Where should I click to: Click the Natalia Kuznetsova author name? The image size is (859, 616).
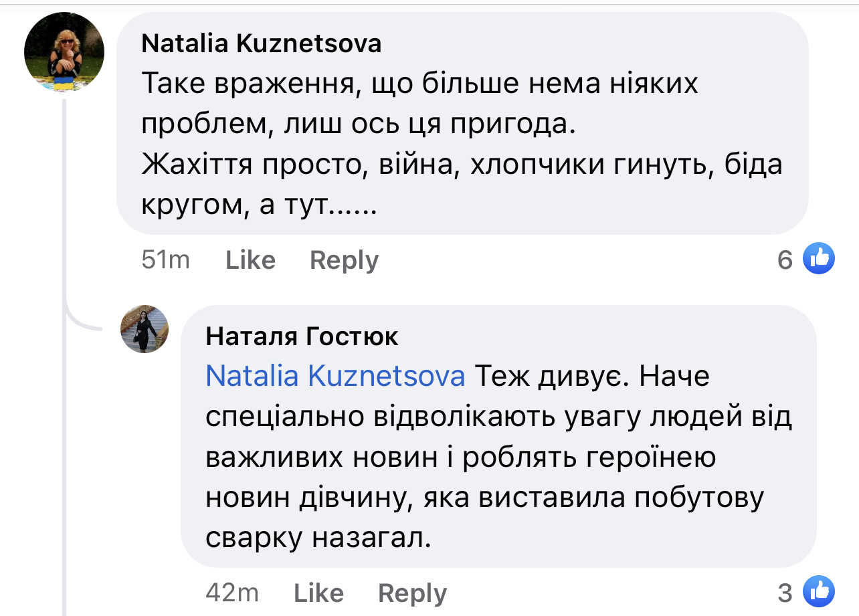click(262, 44)
